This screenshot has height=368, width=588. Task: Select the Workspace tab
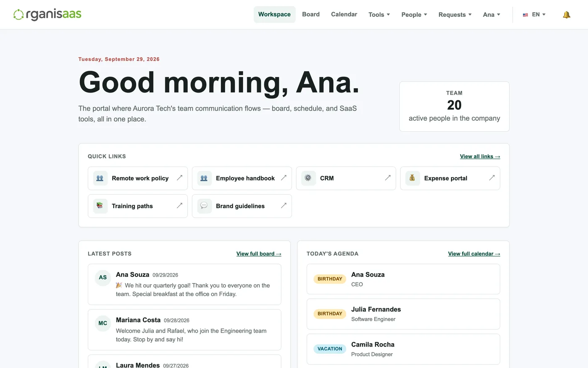pyautogui.click(x=274, y=14)
